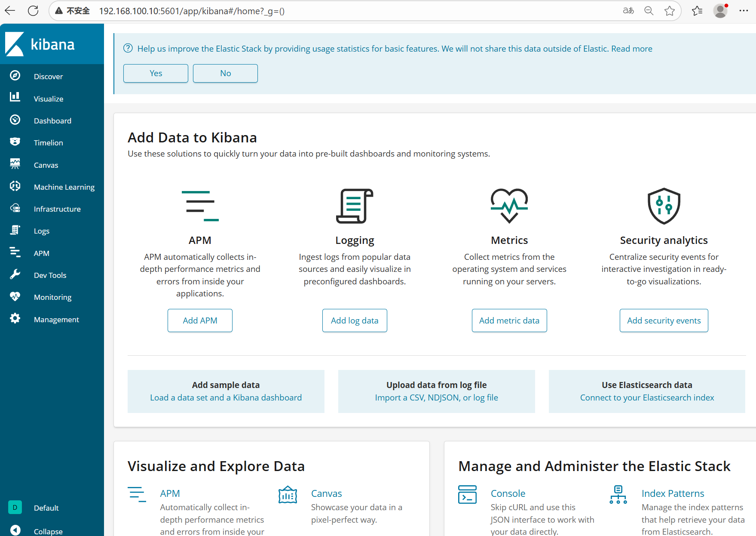The image size is (756, 536).
Task: Click the Add APM button
Action: click(200, 320)
